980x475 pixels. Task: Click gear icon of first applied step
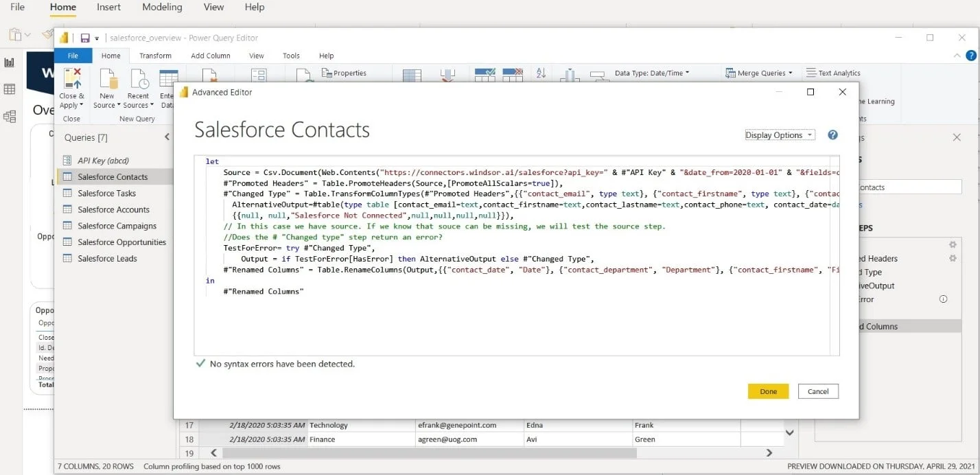(953, 244)
